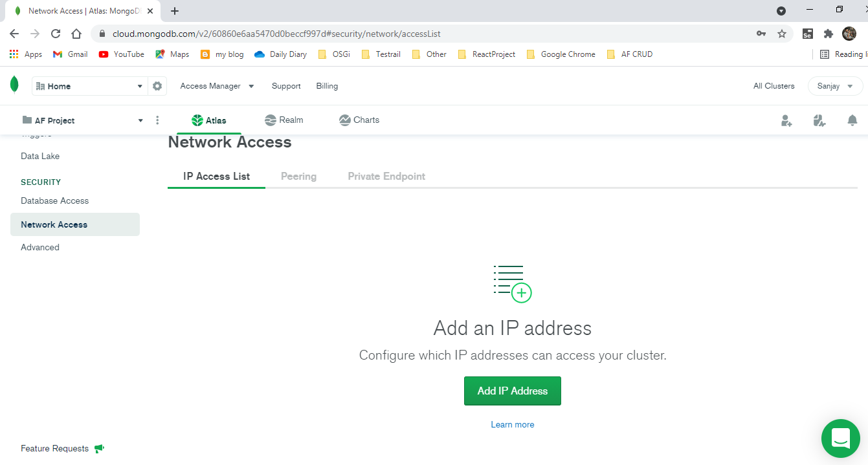Click the browser address bar URL

[276, 34]
